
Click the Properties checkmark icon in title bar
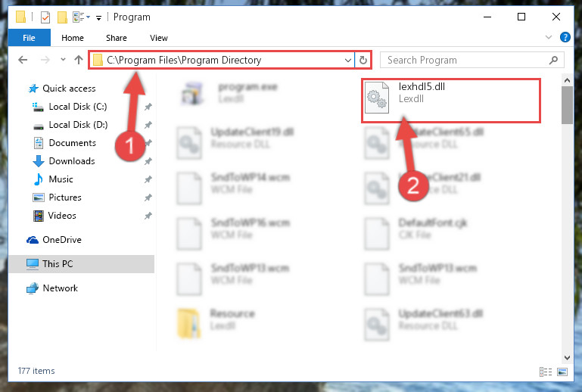(45, 17)
